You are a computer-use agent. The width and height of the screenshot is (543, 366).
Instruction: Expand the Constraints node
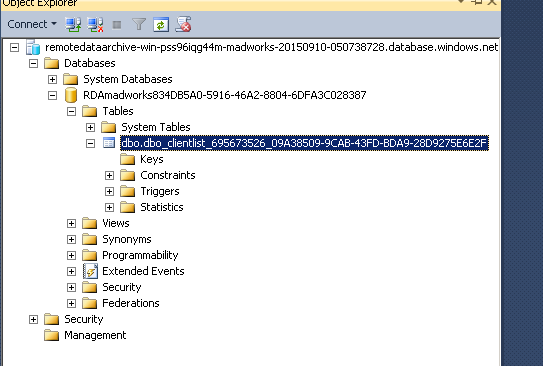click(x=109, y=176)
